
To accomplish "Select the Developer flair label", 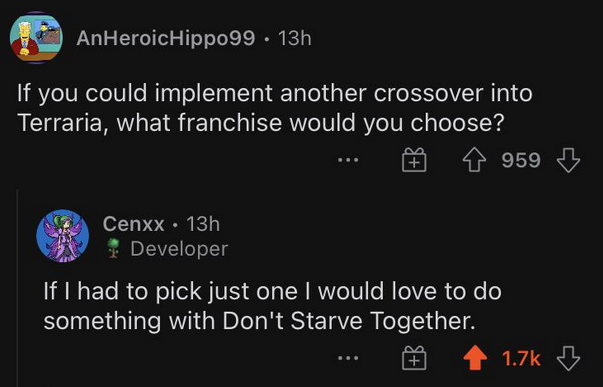I will [179, 249].
